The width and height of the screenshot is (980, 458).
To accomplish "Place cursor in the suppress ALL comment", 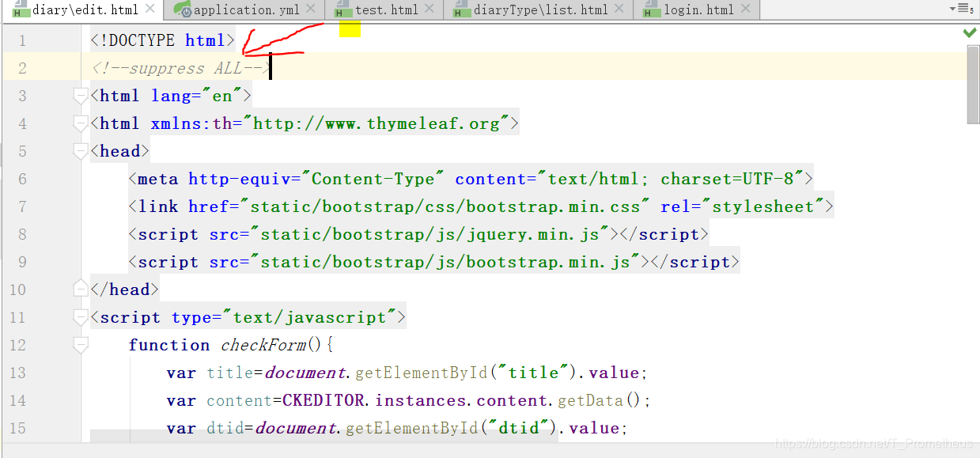I will pos(181,68).
